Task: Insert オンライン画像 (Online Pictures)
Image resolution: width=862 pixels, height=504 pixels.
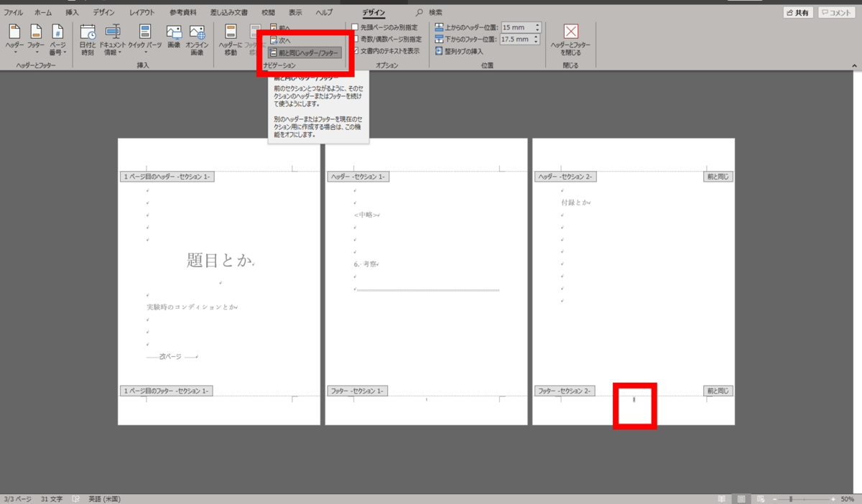Action: coord(197,40)
